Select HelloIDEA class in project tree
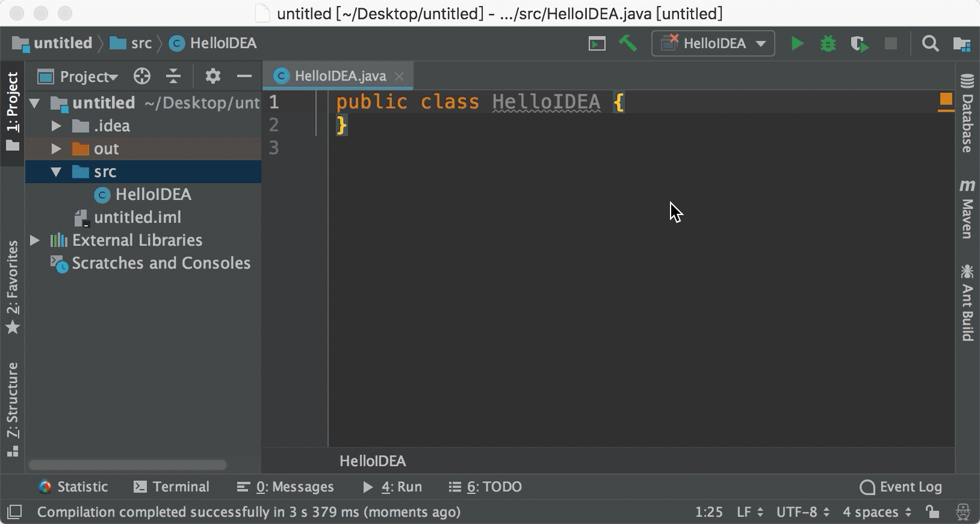 (143, 195)
